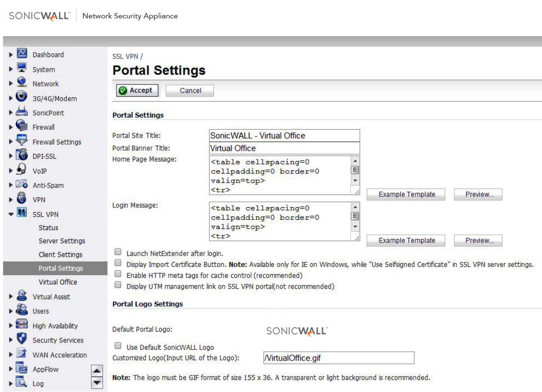Click the Default Portal Logo image
542x392 pixels.
point(297,331)
